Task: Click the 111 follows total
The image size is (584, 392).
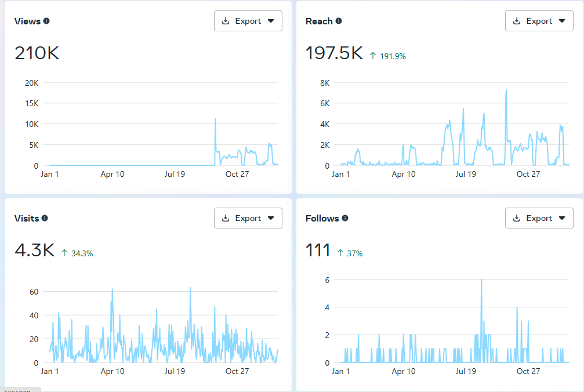Action: click(x=318, y=250)
